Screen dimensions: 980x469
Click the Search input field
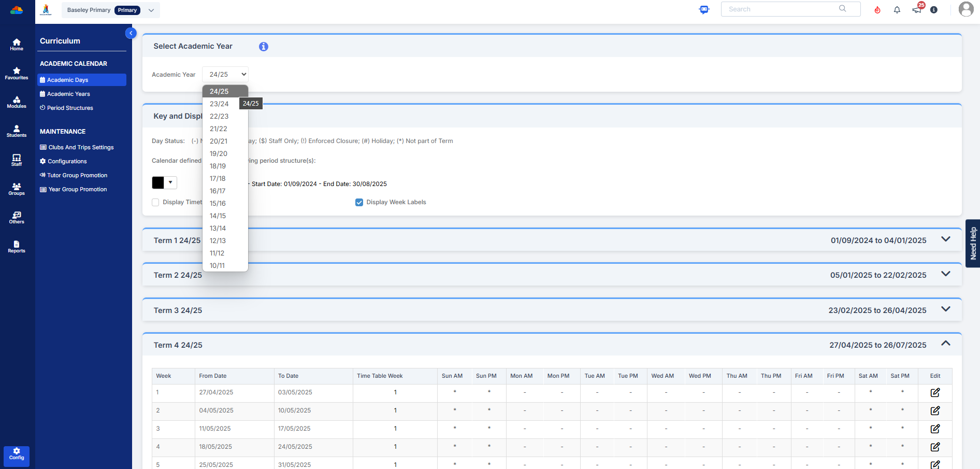click(782, 9)
